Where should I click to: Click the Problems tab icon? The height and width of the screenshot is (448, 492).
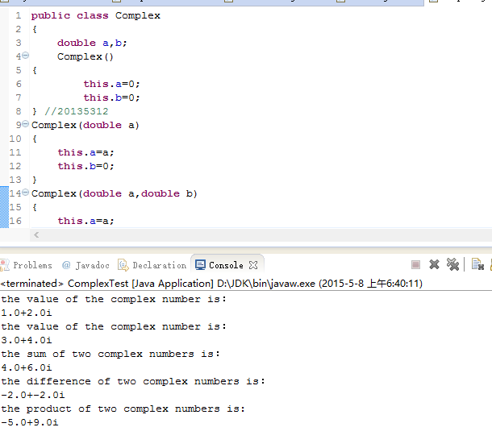tap(4, 265)
